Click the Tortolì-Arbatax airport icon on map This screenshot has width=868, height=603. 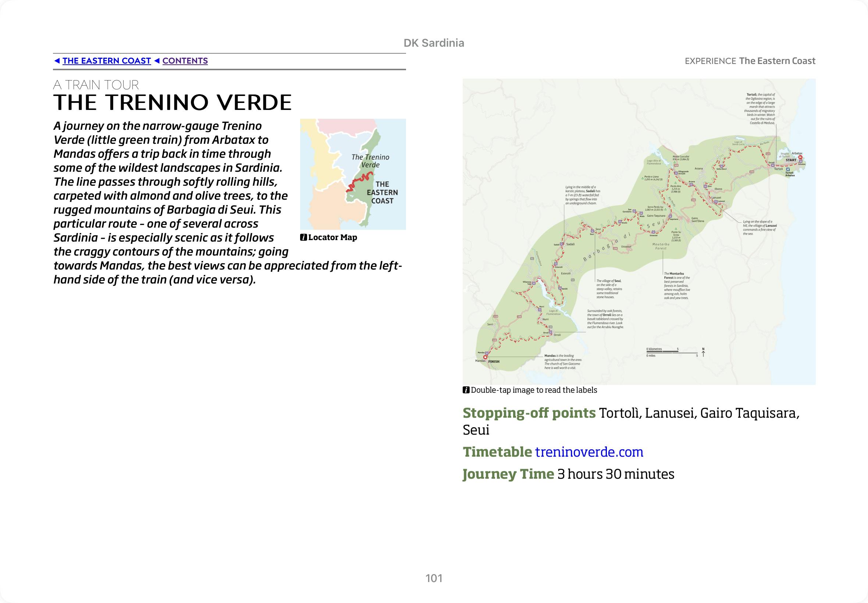(x=787, y=170)
